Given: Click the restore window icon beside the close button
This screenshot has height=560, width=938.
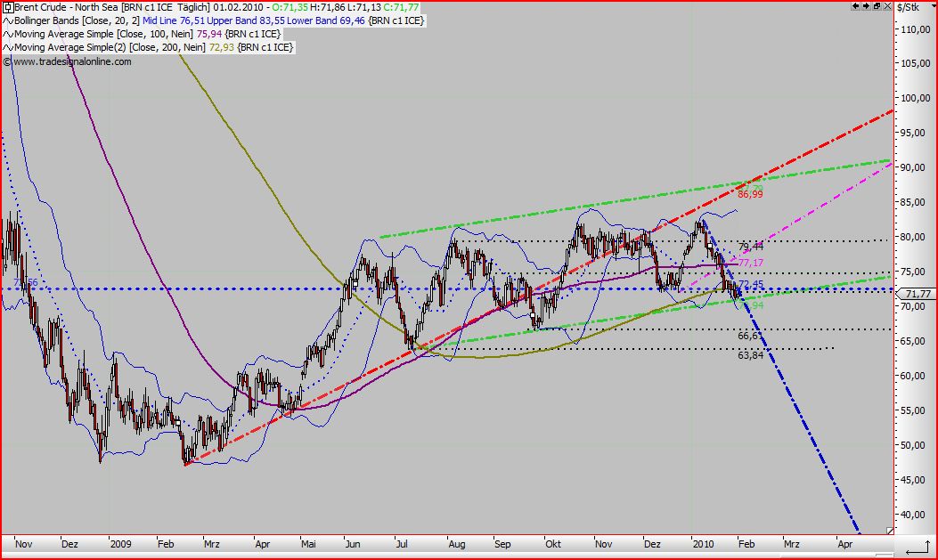Looking at the screenshot, I should coord(877,6).
